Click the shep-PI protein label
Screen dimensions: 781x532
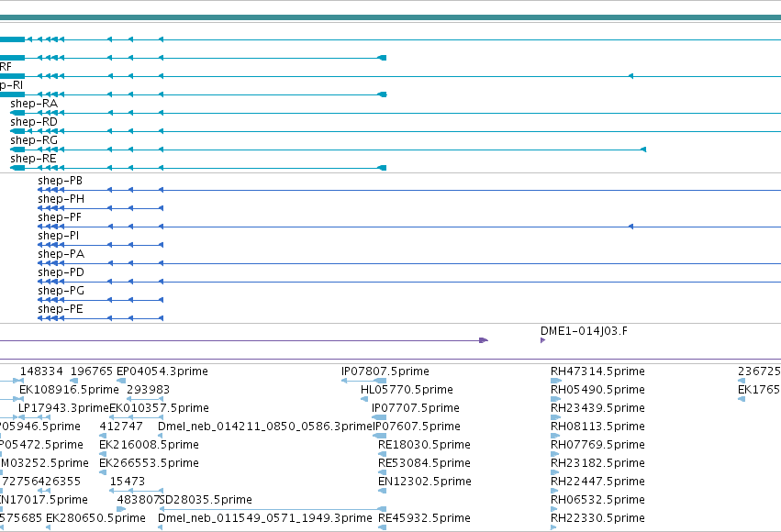(x=58, y=236)
